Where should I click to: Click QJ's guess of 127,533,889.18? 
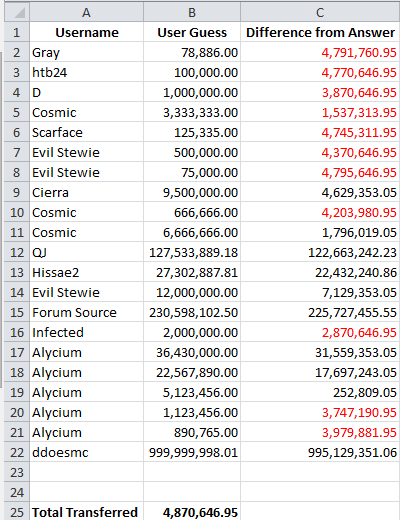[x=192, y=252]
